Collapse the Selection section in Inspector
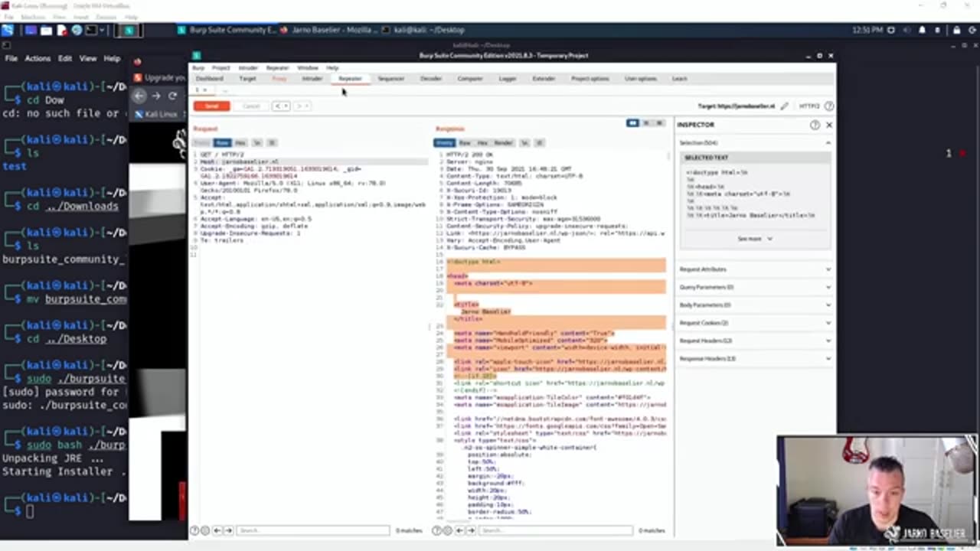This screenshot has height=551, width=980. 828,143
